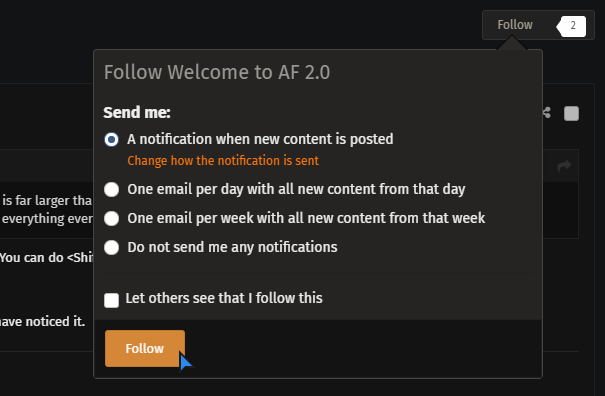Choose one email per day option
Screen dimensions: 605x396
pyautogui.click(x=112, y=190)
